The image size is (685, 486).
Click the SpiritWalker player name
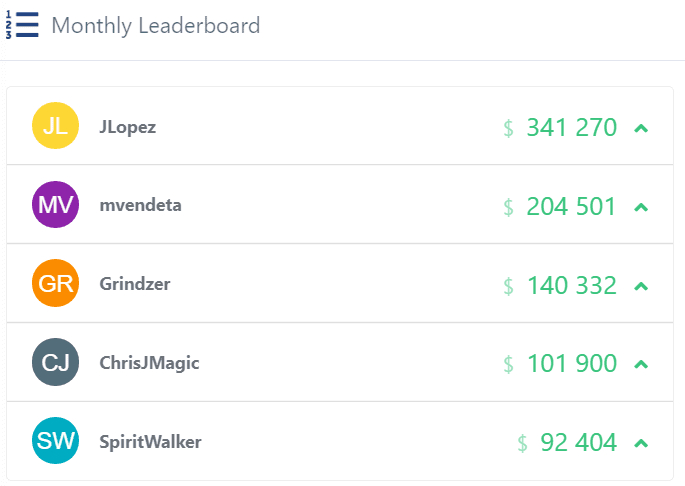(x=150, y=441)
